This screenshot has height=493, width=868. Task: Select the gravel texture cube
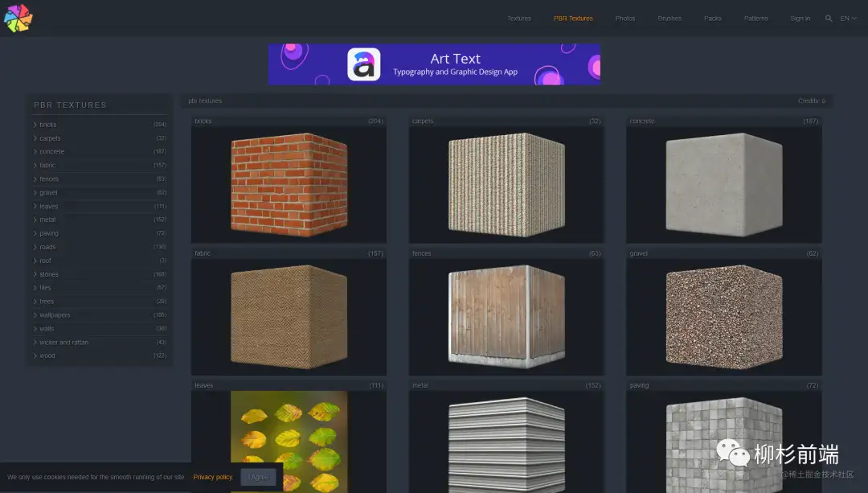point(723,316)
